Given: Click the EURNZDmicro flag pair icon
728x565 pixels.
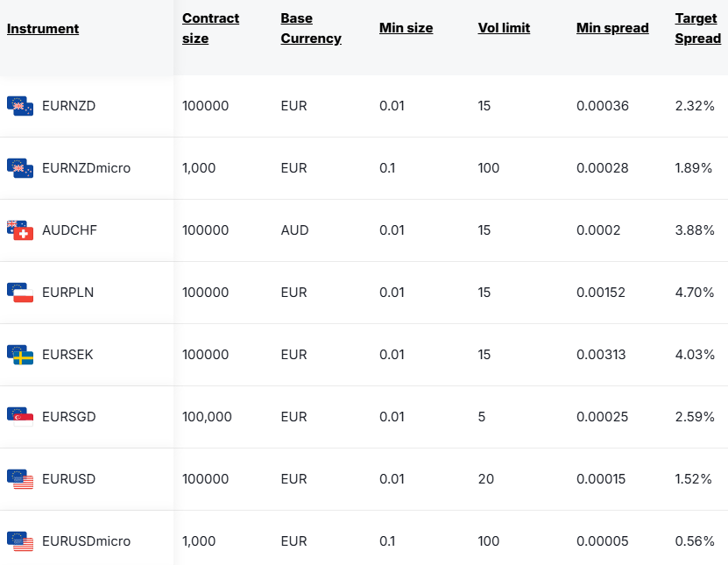Looking at the screenshot, I should tap(20, 168).
